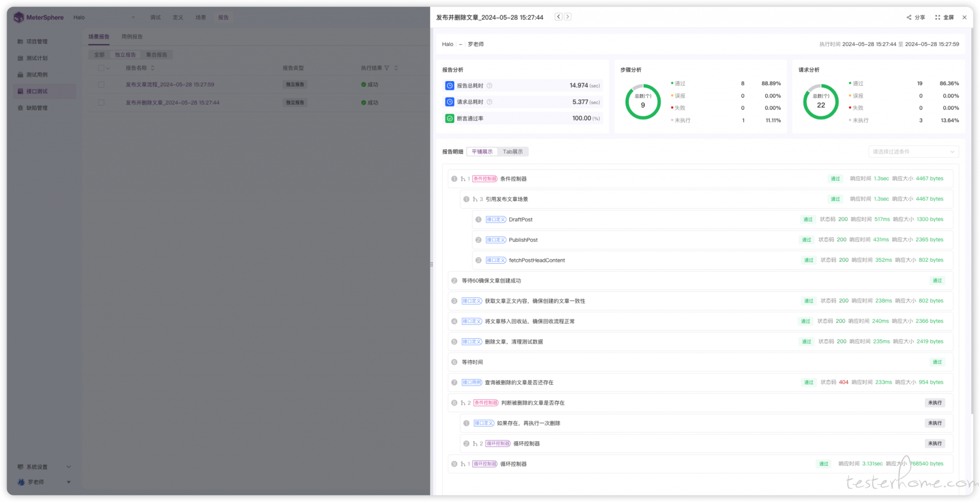Image resolution: width=980 pixels, height=502 pixels.
Task: Click branch icon on last 循环控制器 step 9
Action: click(463, 464)
